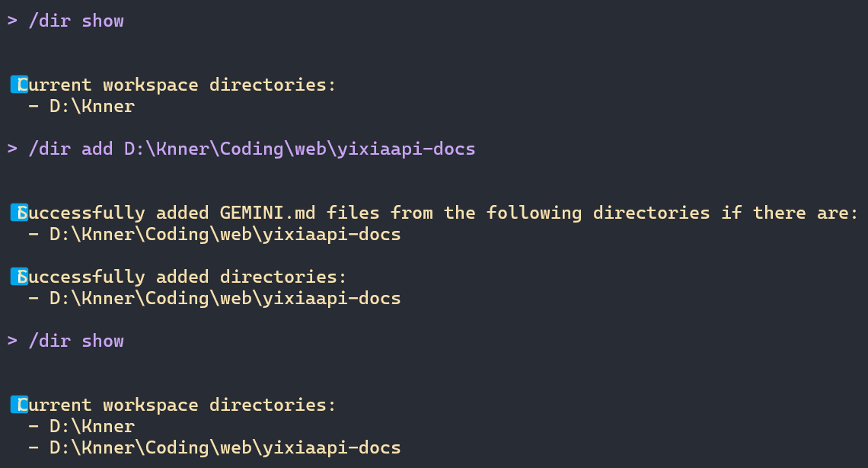Select the first "/dir show" command text

(76, 21)
